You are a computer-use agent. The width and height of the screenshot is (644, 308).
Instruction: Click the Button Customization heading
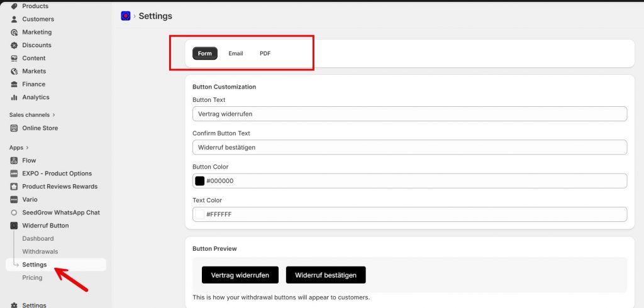[225, 87]
